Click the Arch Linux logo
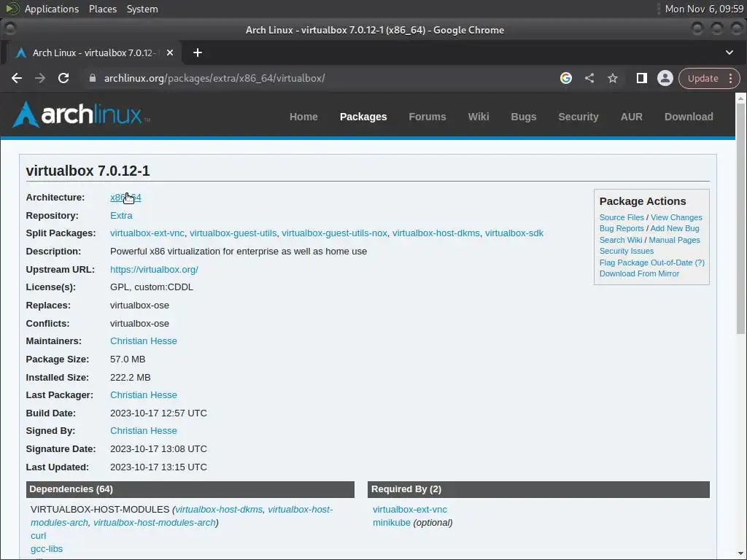This screenshot has width=747, height=560. pyautogui.click(x=81, y=114)
